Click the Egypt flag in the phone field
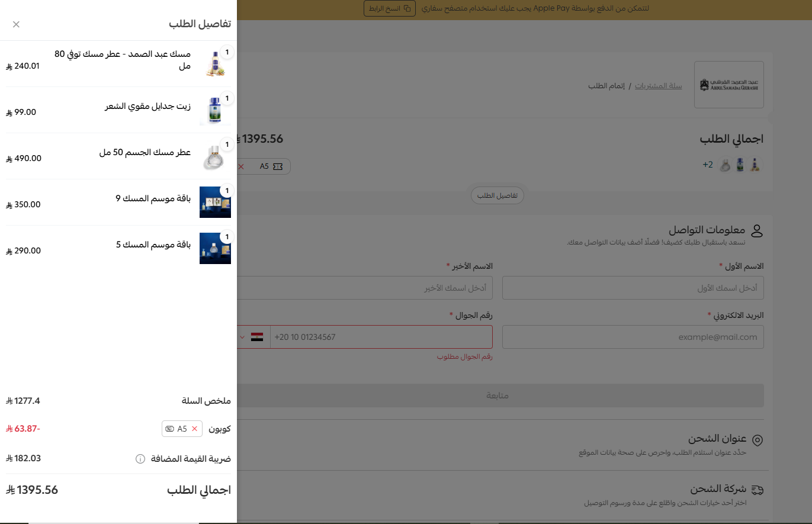The image size is (812, 524). [258, 337]
